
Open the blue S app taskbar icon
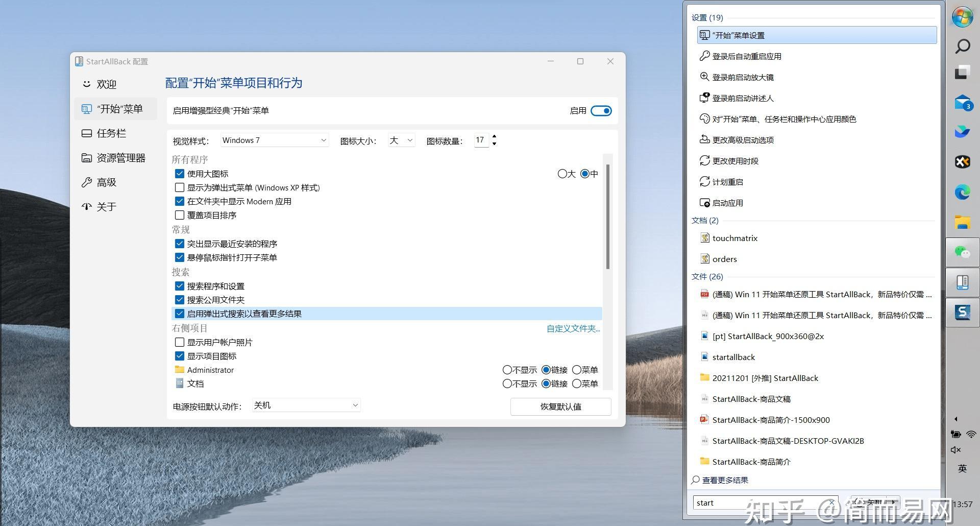(962, 312)
